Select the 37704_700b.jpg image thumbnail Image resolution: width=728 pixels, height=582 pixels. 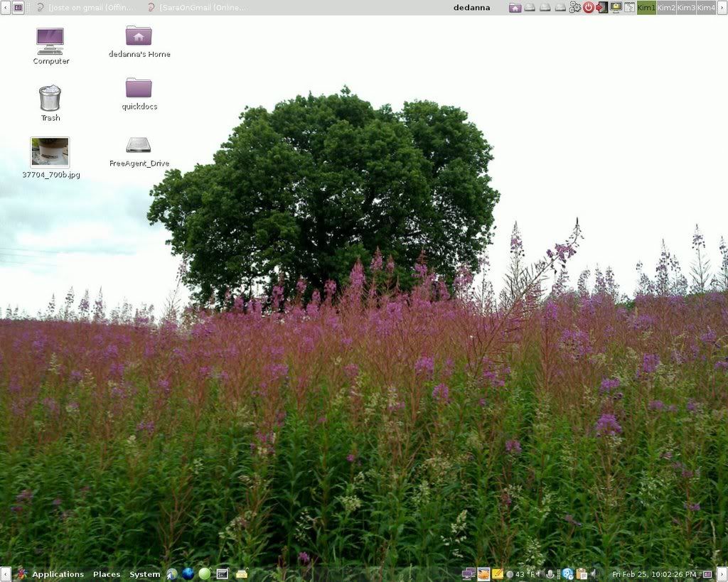50,152
